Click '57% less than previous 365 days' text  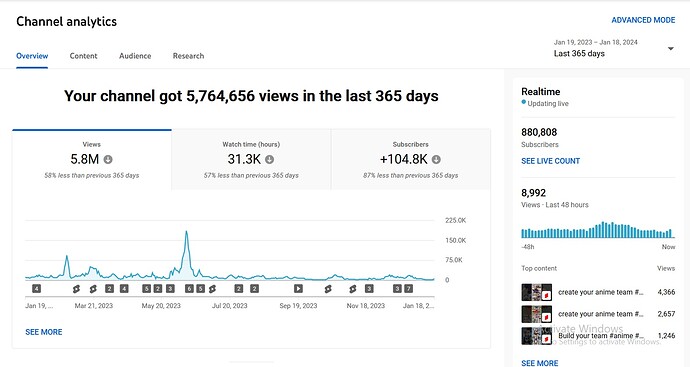251,175
